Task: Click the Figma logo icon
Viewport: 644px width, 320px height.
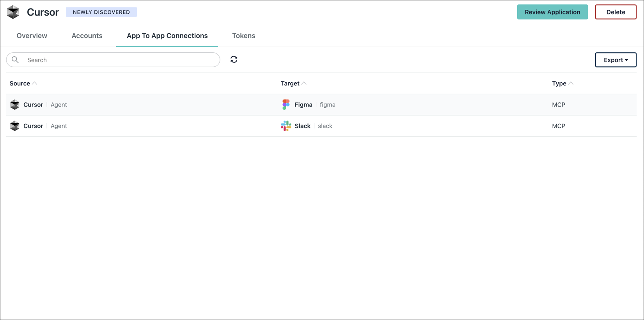Action: 286,105
